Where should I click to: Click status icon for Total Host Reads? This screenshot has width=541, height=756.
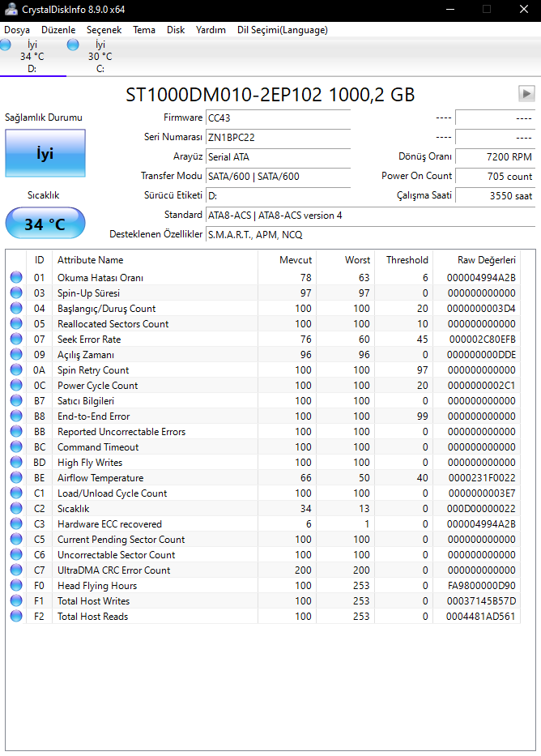tap(16, 616)
